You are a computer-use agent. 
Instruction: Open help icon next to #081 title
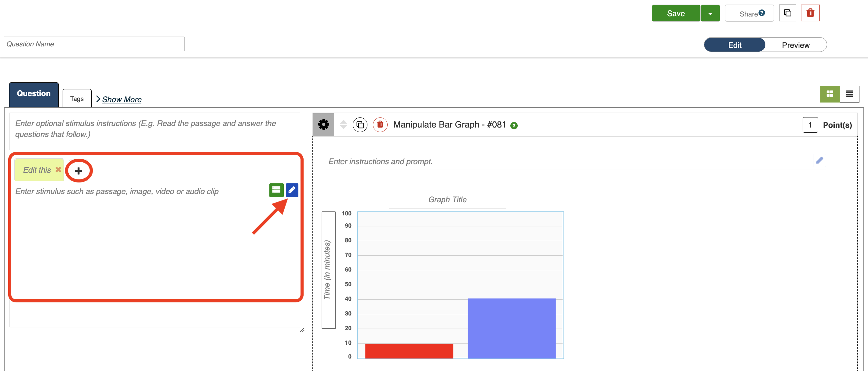(513, 126)
